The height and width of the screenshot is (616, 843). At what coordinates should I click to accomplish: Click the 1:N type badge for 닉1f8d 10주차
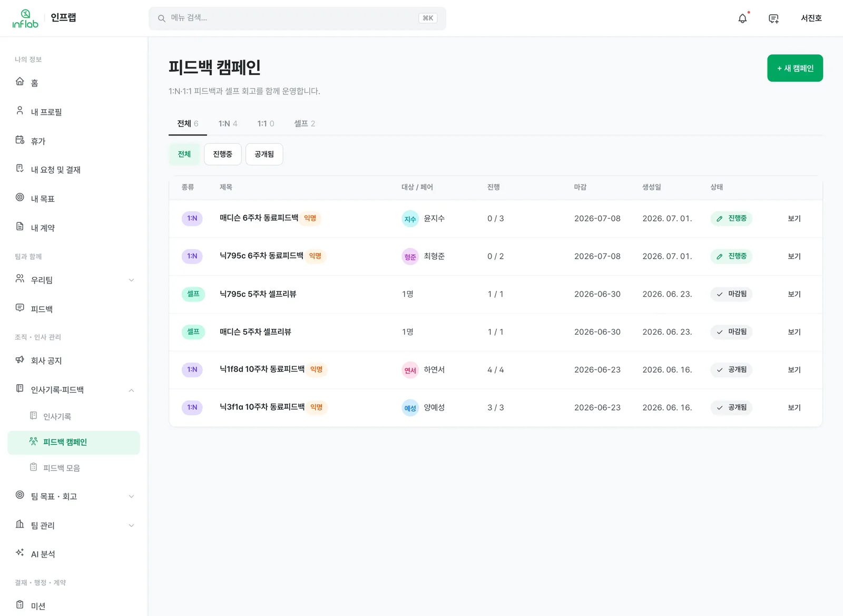click(x=192, y=370)
